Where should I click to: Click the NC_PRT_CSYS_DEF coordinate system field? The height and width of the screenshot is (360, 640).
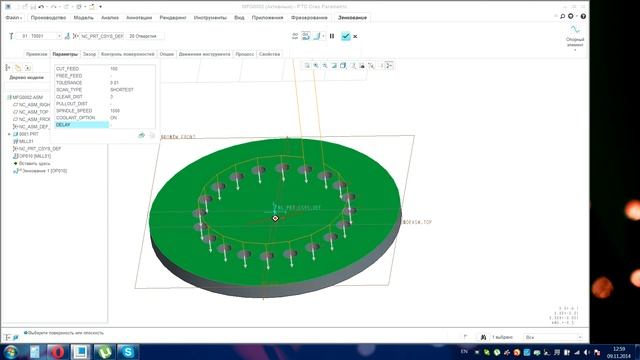tap(102, 36)
